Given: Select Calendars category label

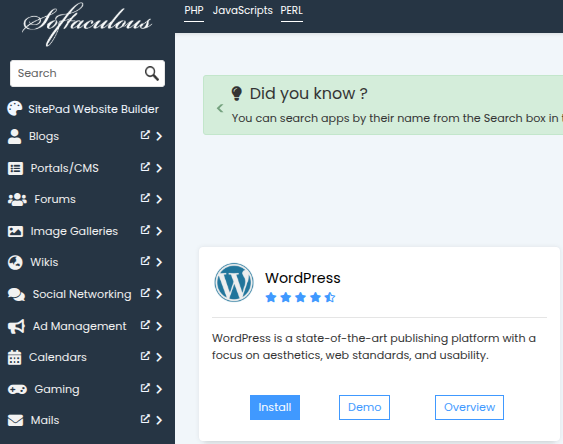Looking at the screenshot, I should pos(58,357).
